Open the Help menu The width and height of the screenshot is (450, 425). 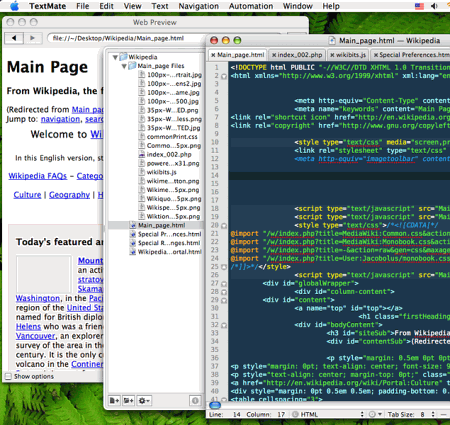pos(331,6)
